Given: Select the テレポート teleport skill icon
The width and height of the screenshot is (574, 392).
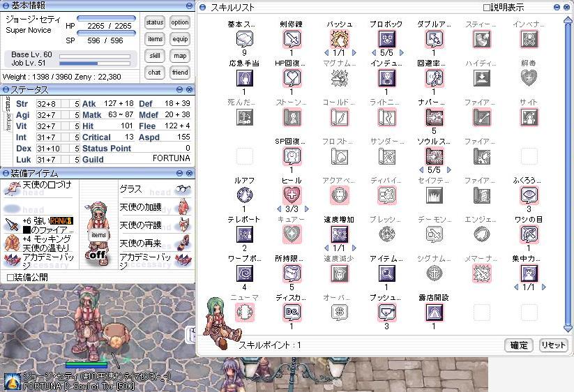Looking at the screenshot, I should 245,234.
